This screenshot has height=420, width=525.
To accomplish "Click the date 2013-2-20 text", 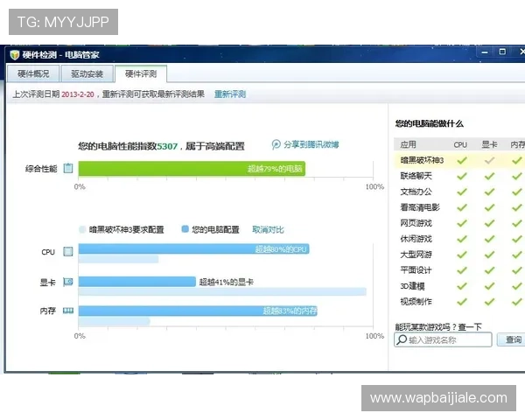I will point(78,94).
